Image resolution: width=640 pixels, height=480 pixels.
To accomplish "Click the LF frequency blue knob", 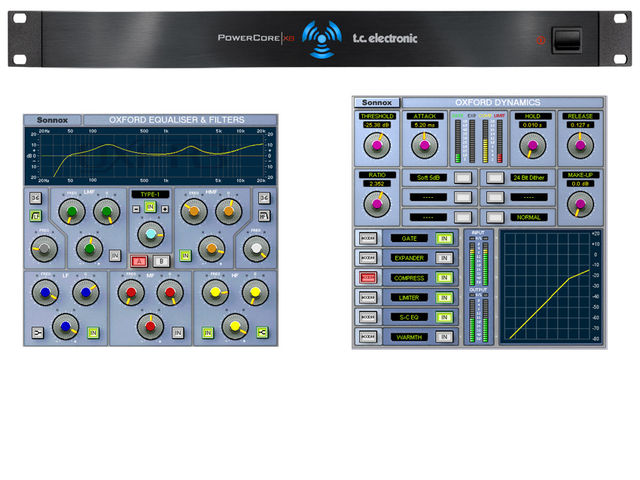I will pyautogui.click(x=45, y=292).
